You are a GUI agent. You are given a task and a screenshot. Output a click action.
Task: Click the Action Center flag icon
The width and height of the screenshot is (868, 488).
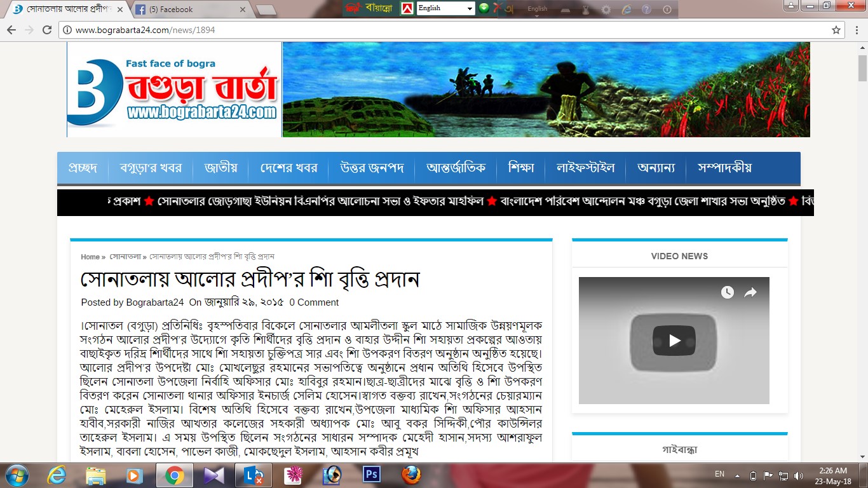coord(768,475)
